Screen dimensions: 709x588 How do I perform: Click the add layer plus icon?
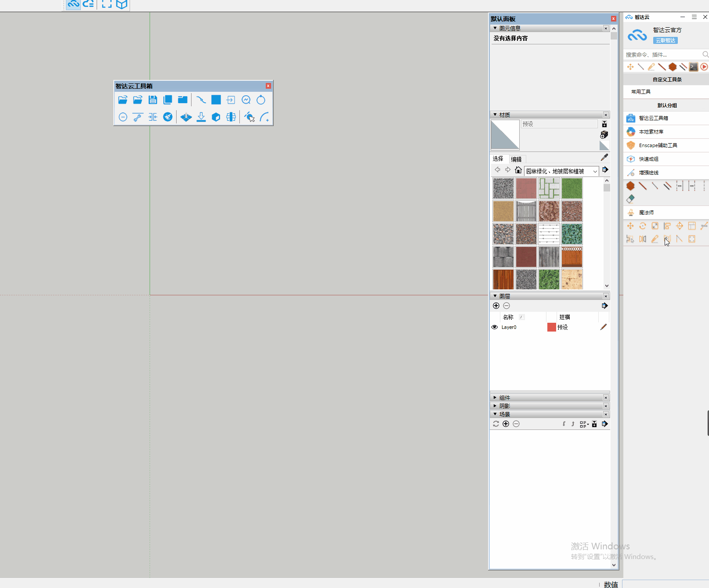click(x=496, y=306)
